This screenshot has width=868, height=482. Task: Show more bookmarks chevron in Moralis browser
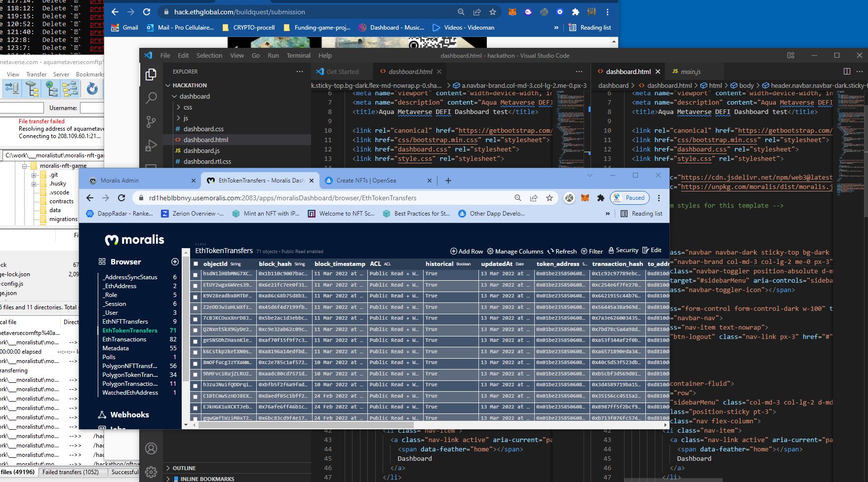(x=607, y=214)
